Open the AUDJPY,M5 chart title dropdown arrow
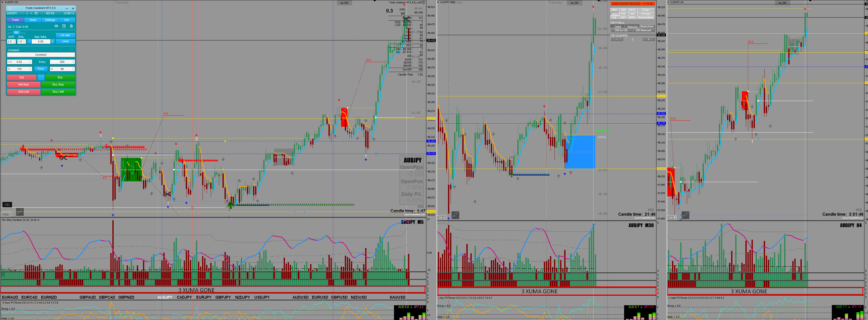The image size is (868, 320). (x=2, y=2)
